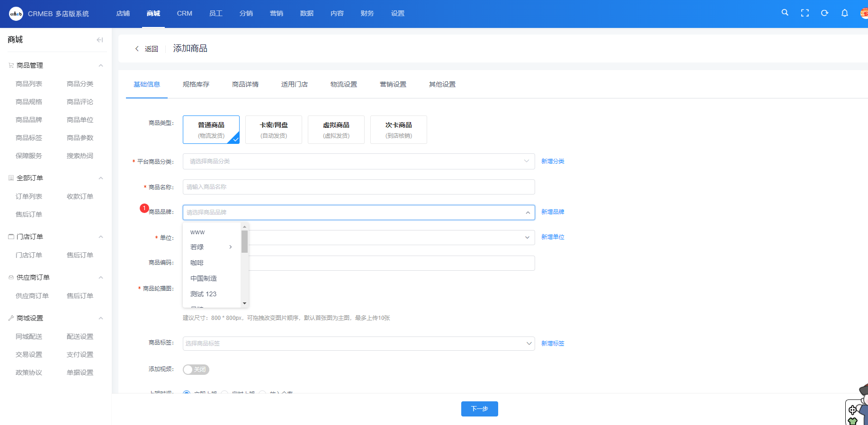Open the 营销 top menu
Screen dimensions: 868x425
coord(276,13)
